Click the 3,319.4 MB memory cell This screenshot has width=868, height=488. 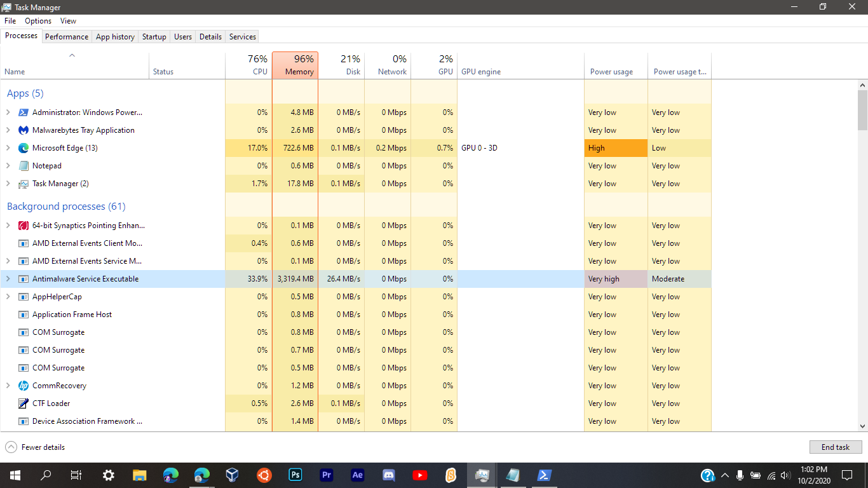tap(295, 279)
